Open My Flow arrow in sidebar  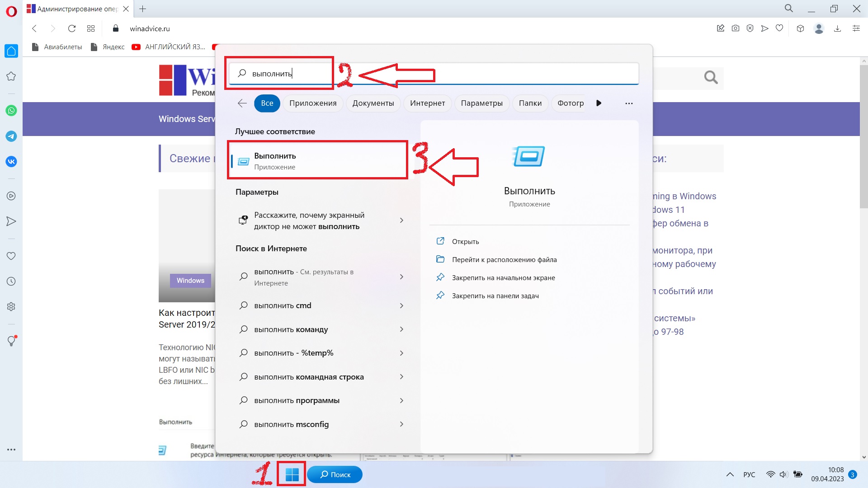click(x=11, y=221)
